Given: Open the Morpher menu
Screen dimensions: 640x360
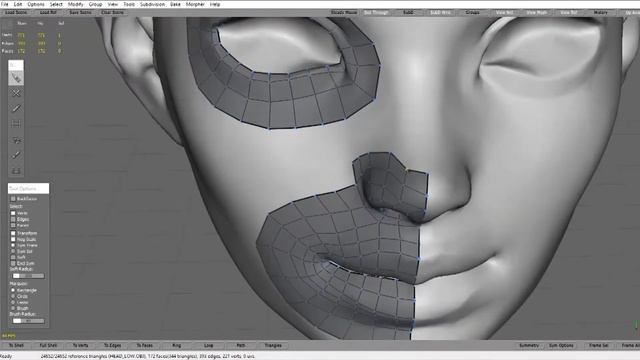Looking at the screenshot, I should tap(195, 4).
